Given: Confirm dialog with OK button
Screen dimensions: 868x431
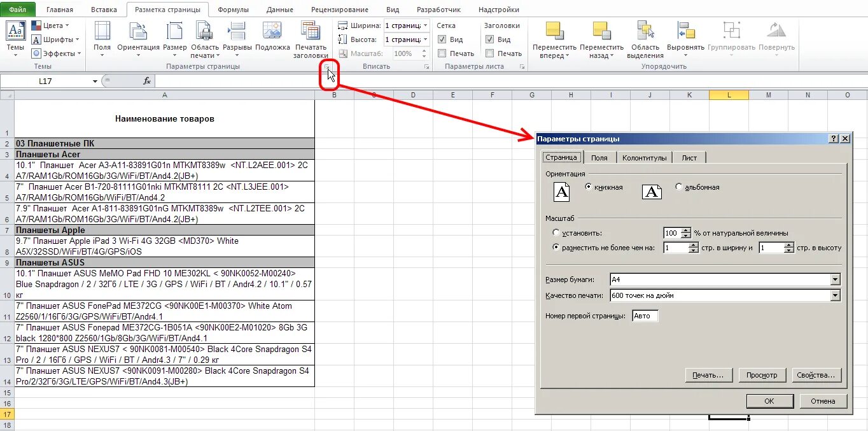Looking at the screenshot, I should pyautogui.click(x=769, y=401).
